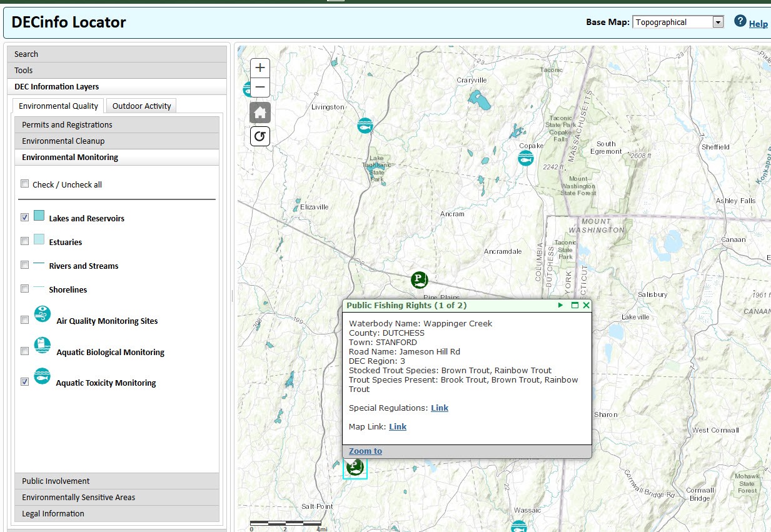Zoom in the map with plus button

(260, 68)
